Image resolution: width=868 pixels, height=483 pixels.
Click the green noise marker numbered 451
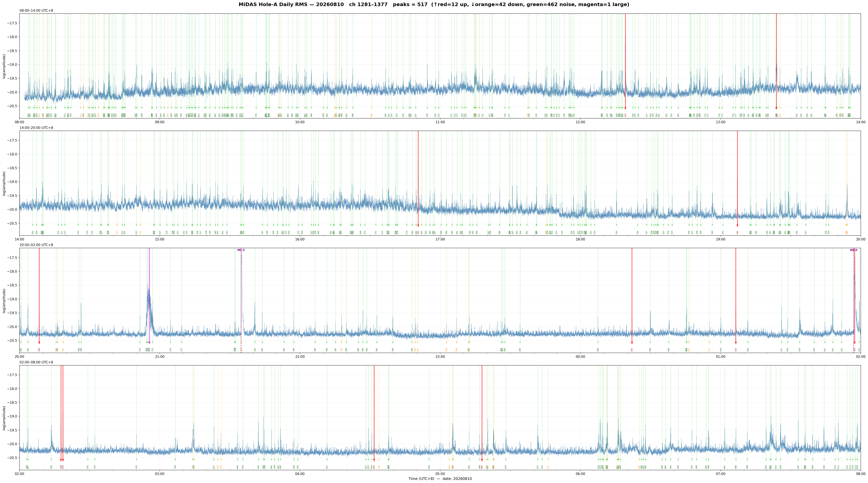327,459
